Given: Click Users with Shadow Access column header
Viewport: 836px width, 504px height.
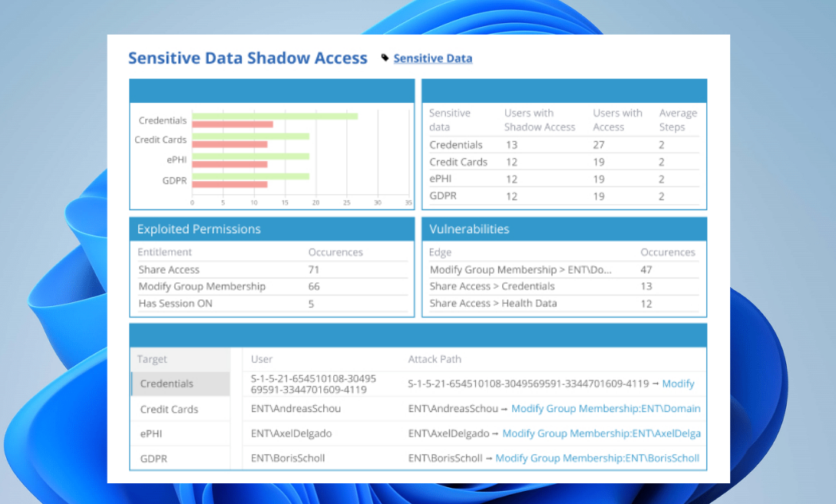Looking at the screenshot, I should [540, 120].
